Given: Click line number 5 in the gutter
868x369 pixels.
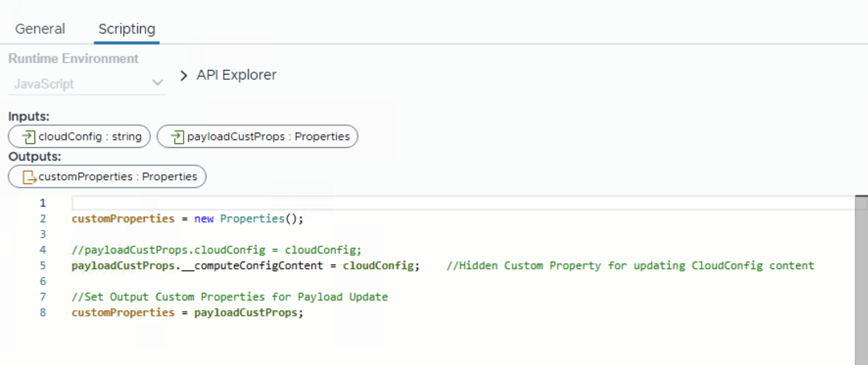Looking at the screenshot, I should [x=43, y=266].
